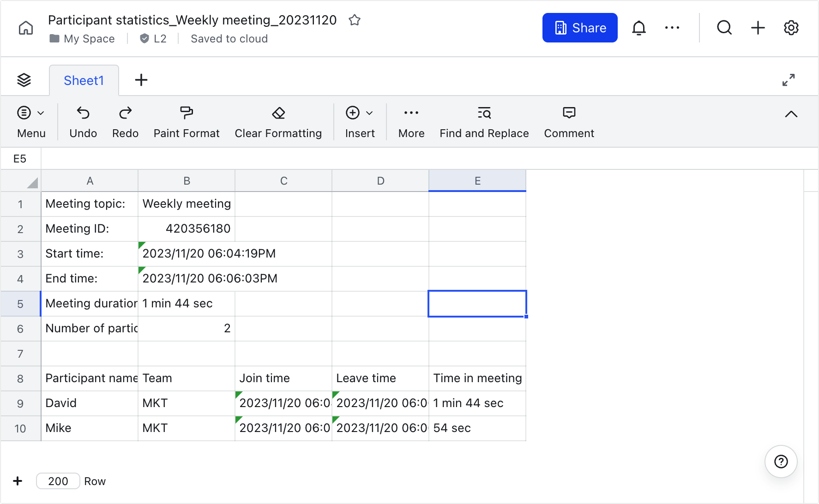
Task: Open the search magnifier icon
Action: point(724,28)
